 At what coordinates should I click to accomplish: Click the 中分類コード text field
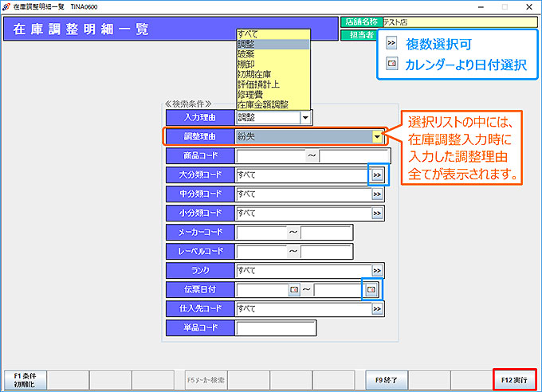(x=304, y=194)
